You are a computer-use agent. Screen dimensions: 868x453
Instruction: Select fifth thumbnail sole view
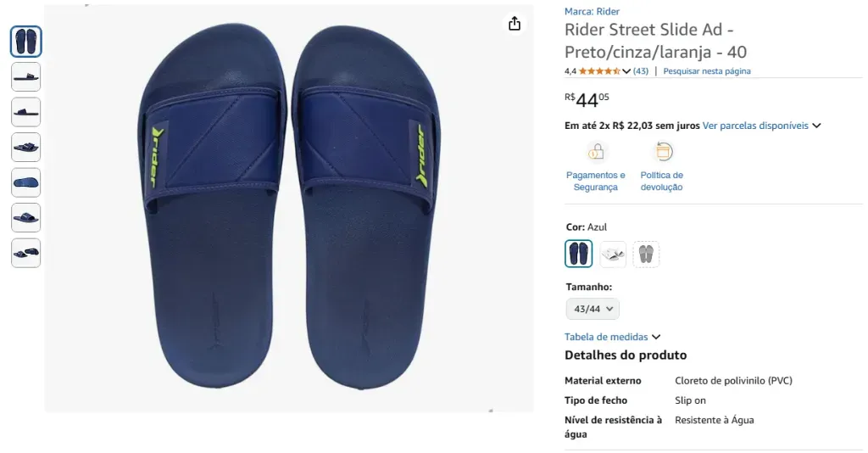tap(26, 182)
